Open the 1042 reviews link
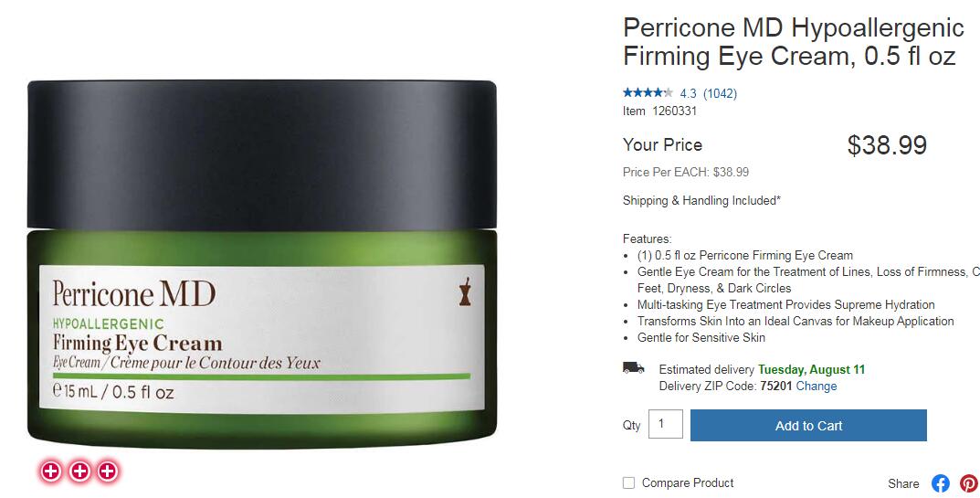 720,93
